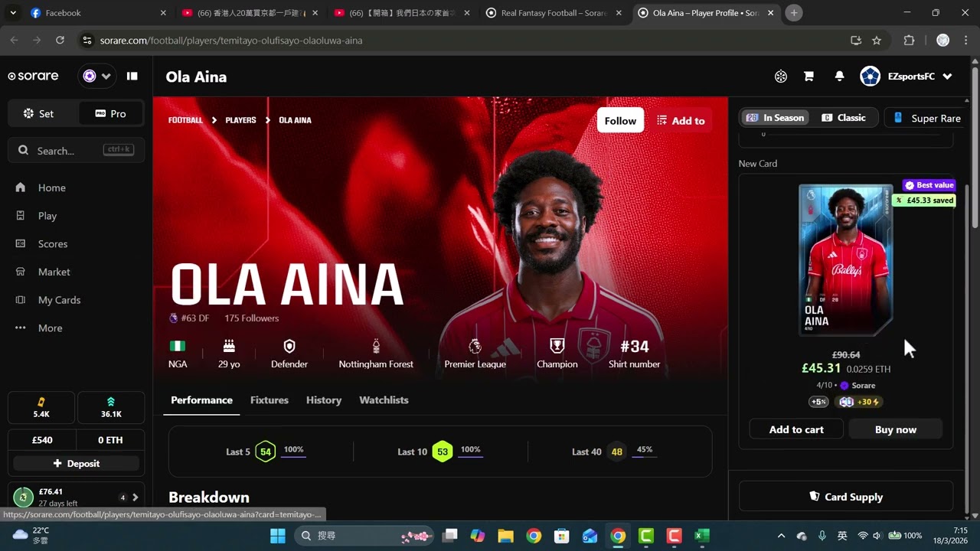Switch to the Real Fantasy Football browser tab
The width and height of the screenshot is (980, 551).
(x=555, y=13)
